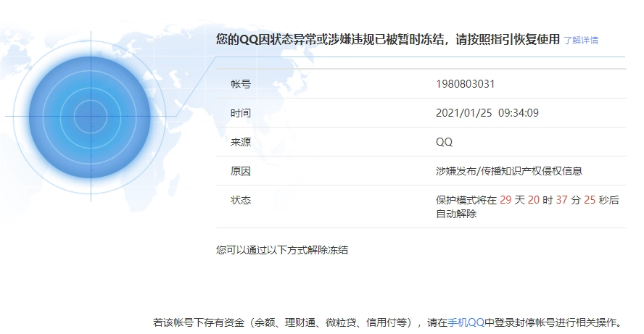
Task: Follow the 手机QQ link
Action: click(466, 322)
